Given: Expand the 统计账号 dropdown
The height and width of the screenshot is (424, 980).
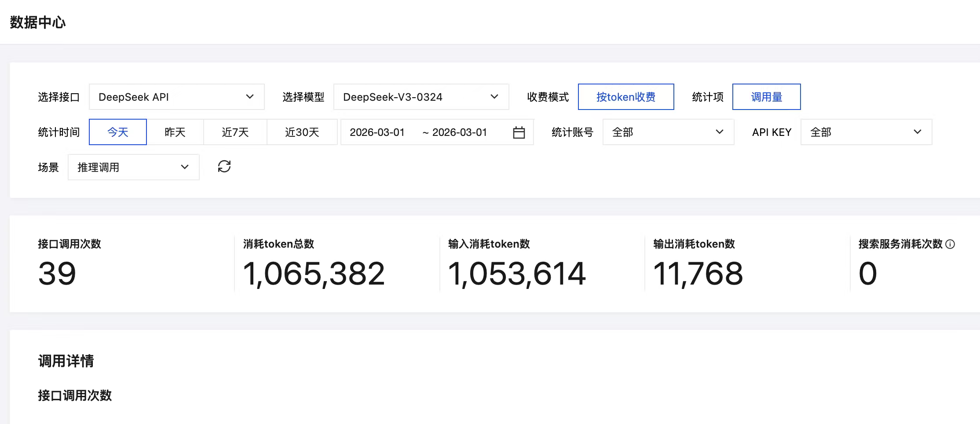Looking at the screenshot, I should [668, 132].
